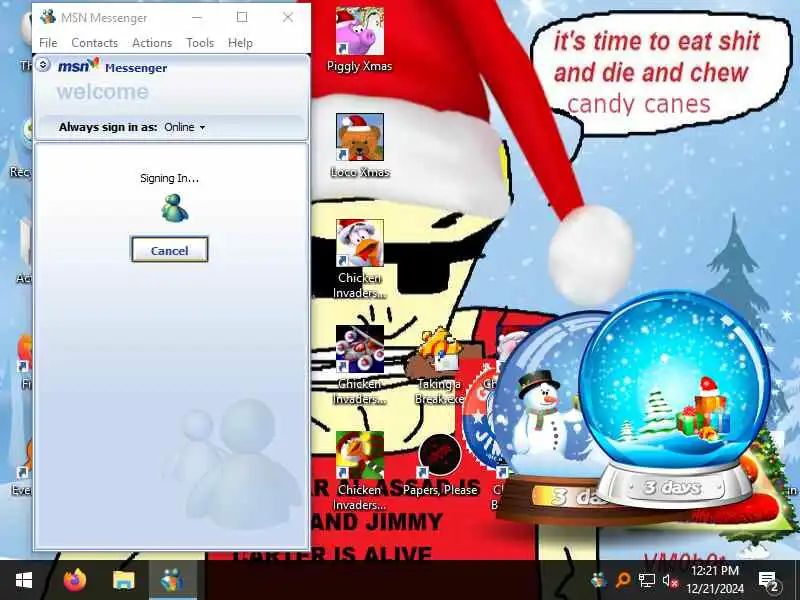The width and height of the screenshot is (800, 600).
Task: Click the MSN Messenger title bar icon
Action: tap(47, 17)
